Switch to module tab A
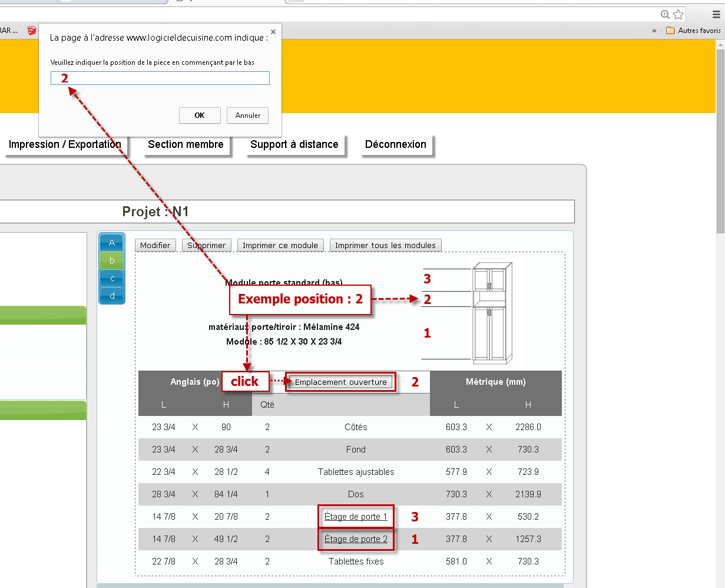This screenshot has width=725, height=588. (112, 243)
